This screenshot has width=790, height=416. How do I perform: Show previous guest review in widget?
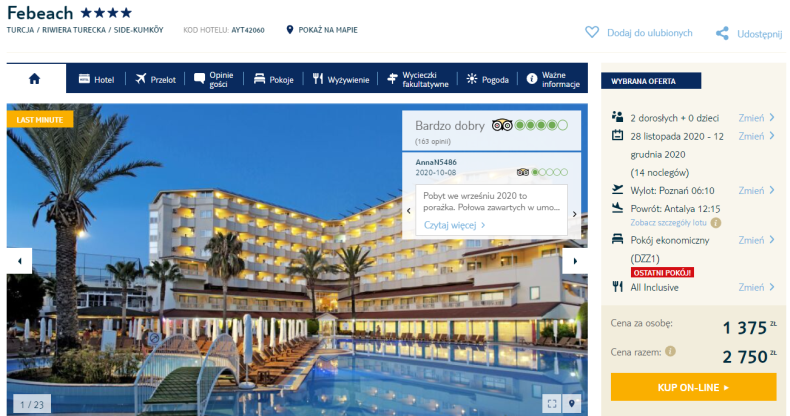(409, 211)
